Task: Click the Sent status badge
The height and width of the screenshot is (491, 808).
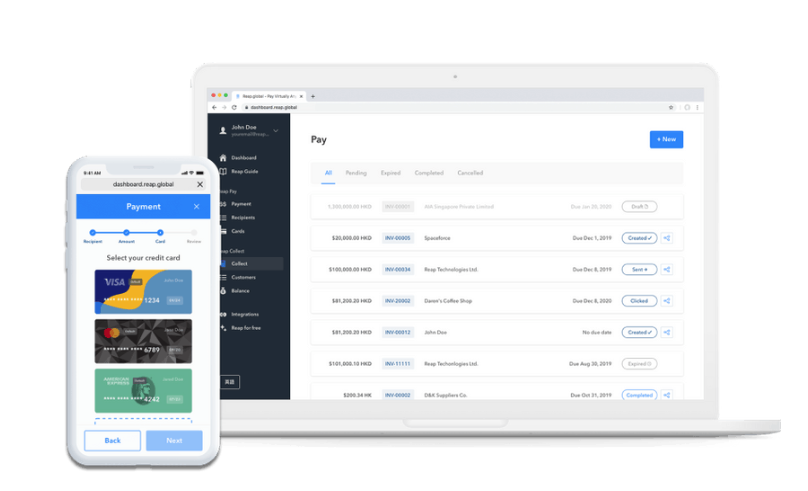Action: pyautogui.click(x=639, y=269)
